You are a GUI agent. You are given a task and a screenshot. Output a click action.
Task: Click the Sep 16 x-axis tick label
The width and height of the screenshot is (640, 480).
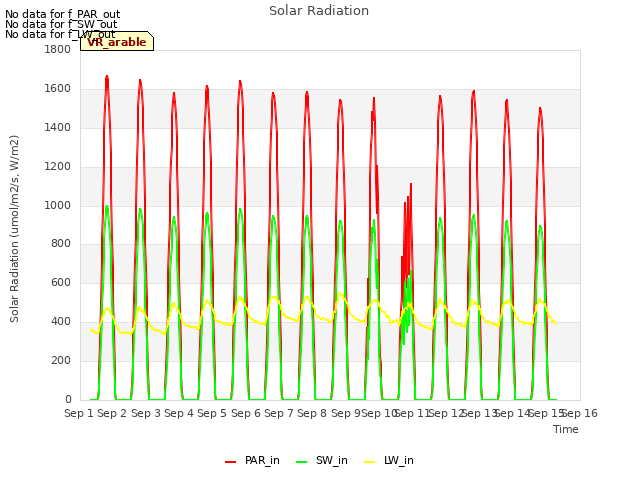pos(580,413)
